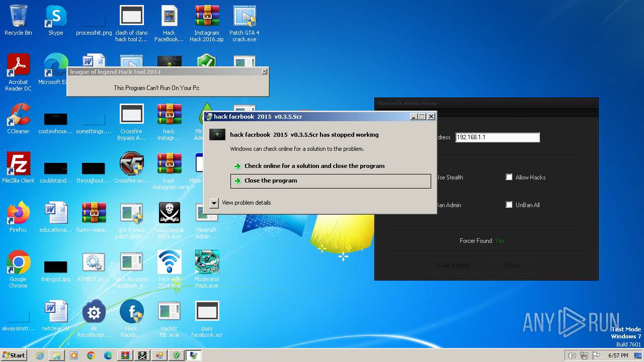Select educationa... Word document icon
The height and width of the screenshot is (362, 644).
56,217
